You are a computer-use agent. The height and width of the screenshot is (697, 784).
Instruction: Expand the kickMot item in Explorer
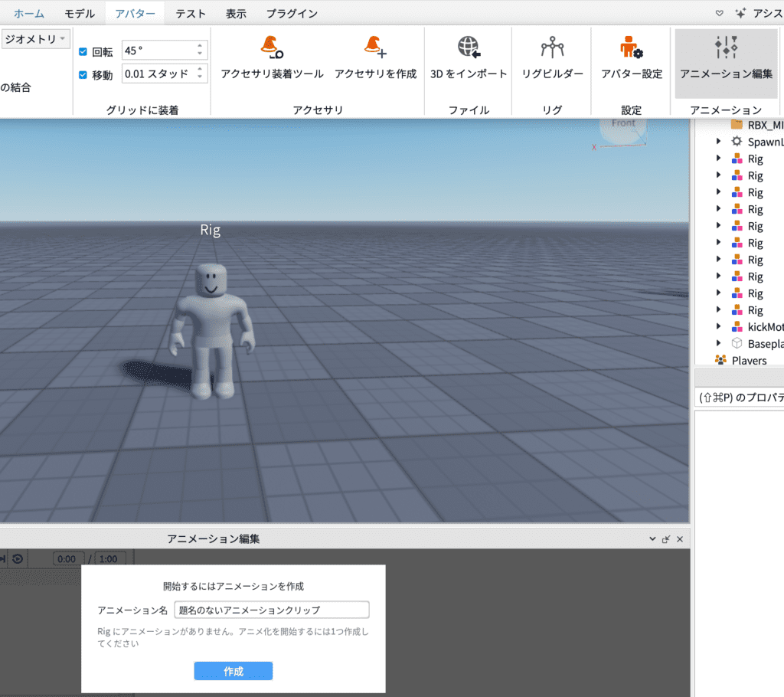(718, 327)
